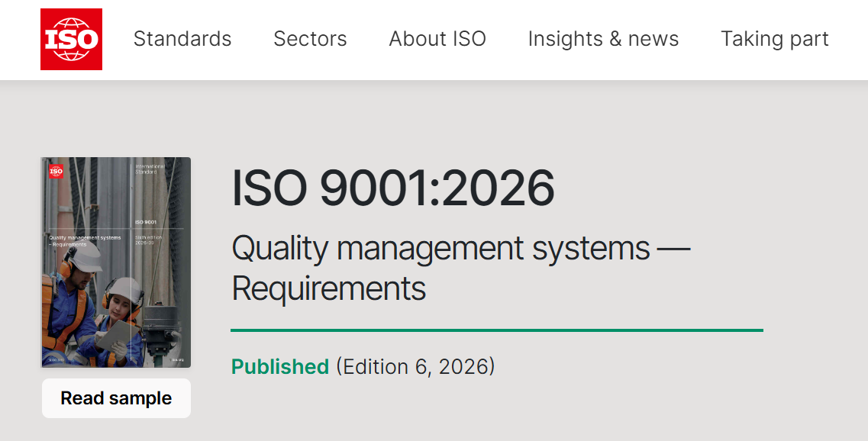The height and width of the screenshot is (441, 868).
Task: Open the Standards menu
Action: [182, 39]
